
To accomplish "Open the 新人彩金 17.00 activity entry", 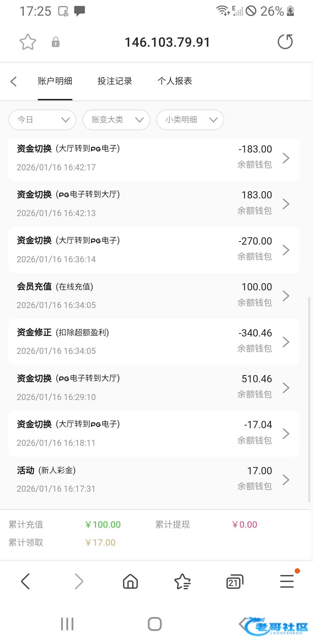I will (x=154, y=479).
